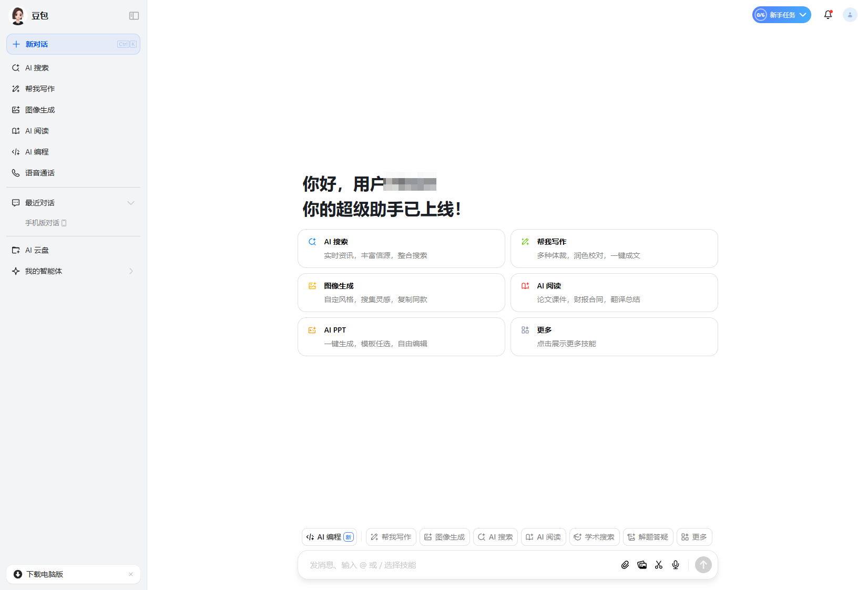
Task: Click the red book icon on AI 阅读 card
Action: (x=525, y=286)
